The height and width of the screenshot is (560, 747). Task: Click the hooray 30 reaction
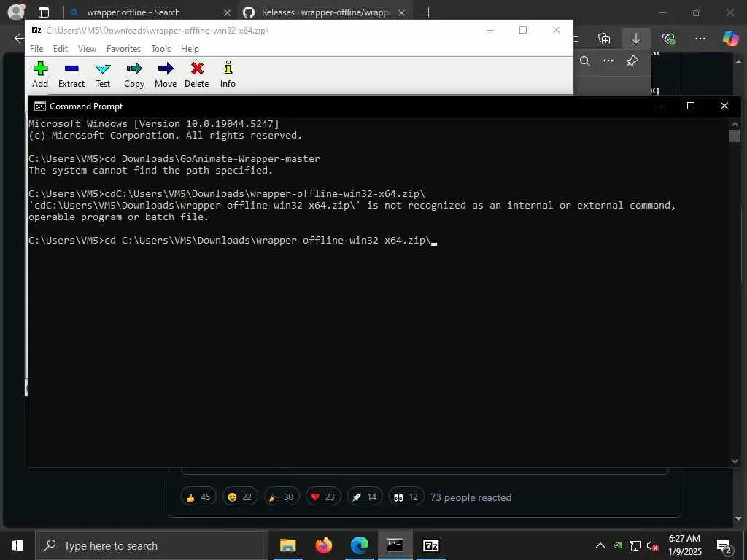coord(282,497)
